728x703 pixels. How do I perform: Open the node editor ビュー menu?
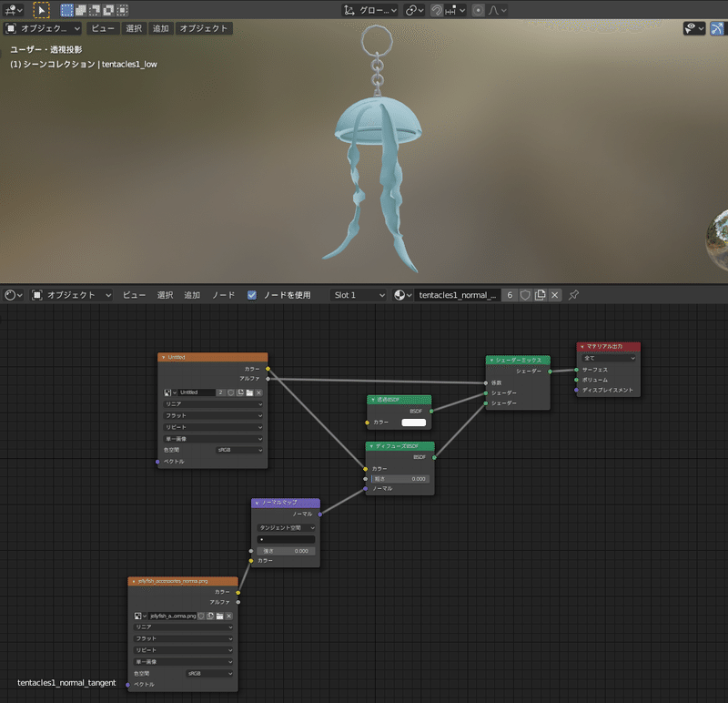tap(134, 295)
